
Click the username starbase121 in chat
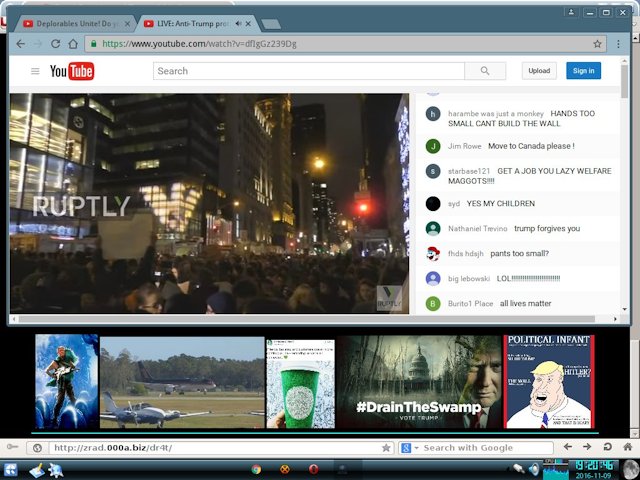coord(469,171)
